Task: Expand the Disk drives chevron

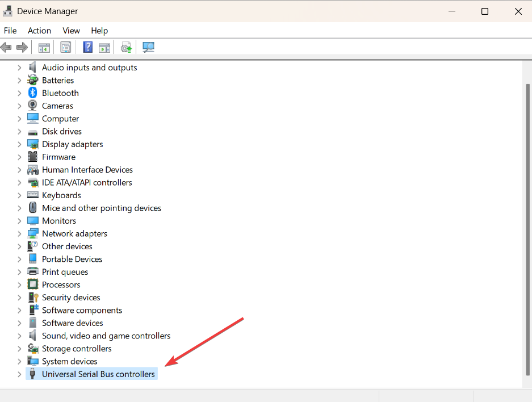Action: [x=19, y=132]
